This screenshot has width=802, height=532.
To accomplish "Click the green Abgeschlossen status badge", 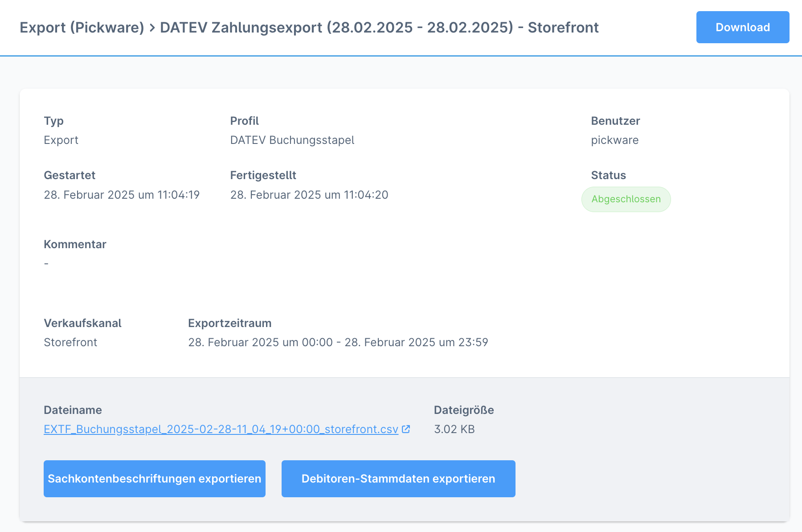I will tap(626, 199).
